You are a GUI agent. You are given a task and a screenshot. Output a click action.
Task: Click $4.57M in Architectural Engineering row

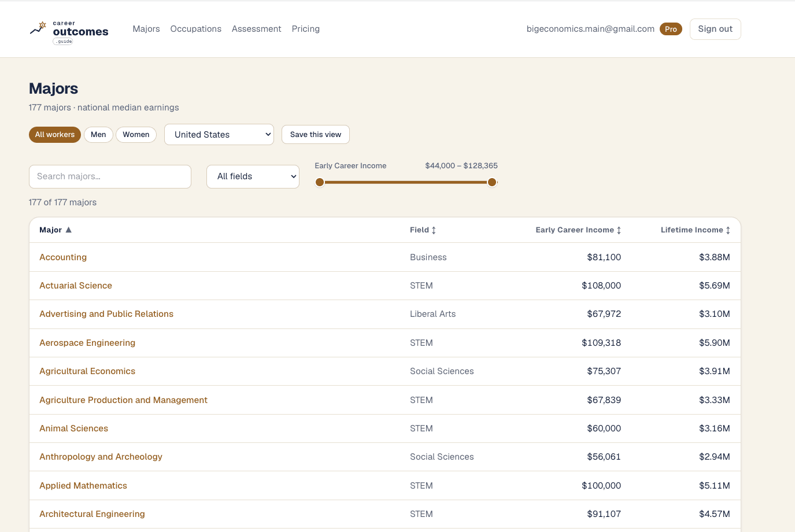click(714, 514)
